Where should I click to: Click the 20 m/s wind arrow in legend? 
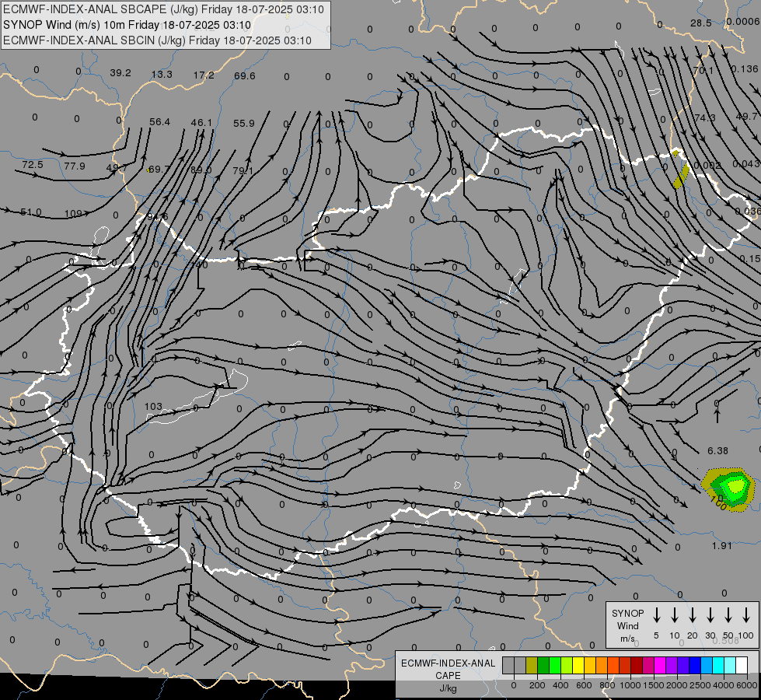pos(693,615)
